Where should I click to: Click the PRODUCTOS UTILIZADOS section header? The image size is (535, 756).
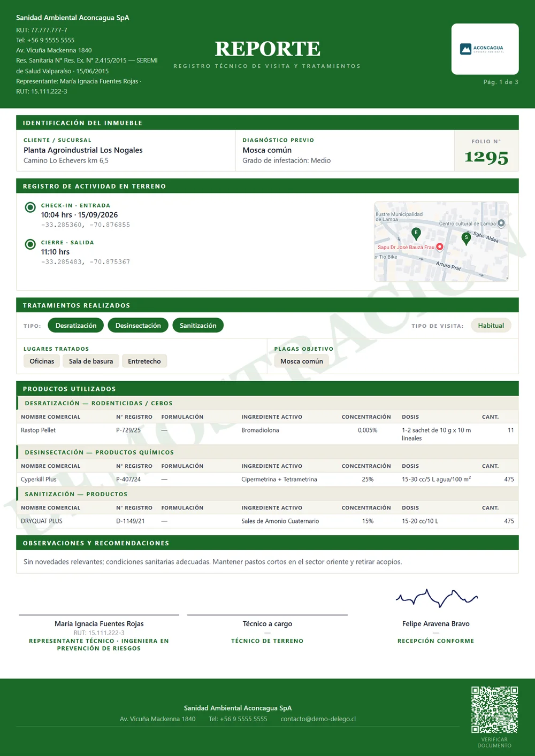coord(267,389)
